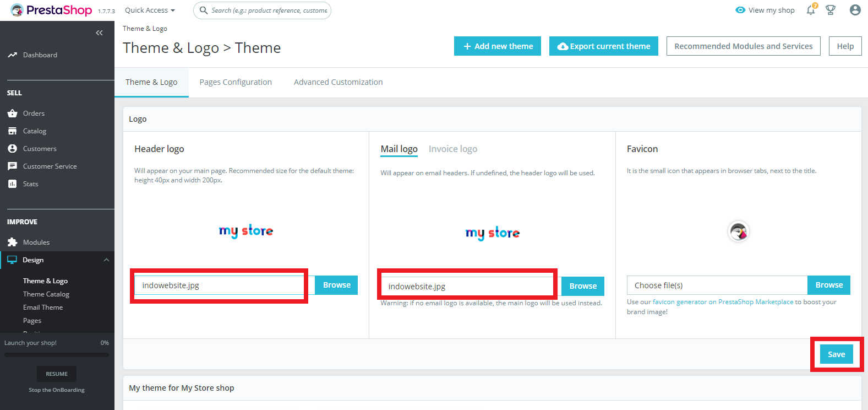Browse for favicon file
Viewport: 868px width, 410px height.
(829, 285)
